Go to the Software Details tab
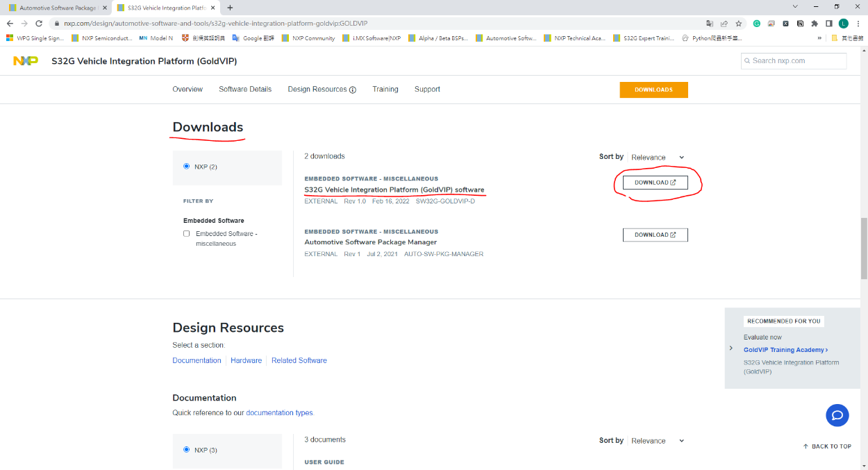 tap(245, 90)
